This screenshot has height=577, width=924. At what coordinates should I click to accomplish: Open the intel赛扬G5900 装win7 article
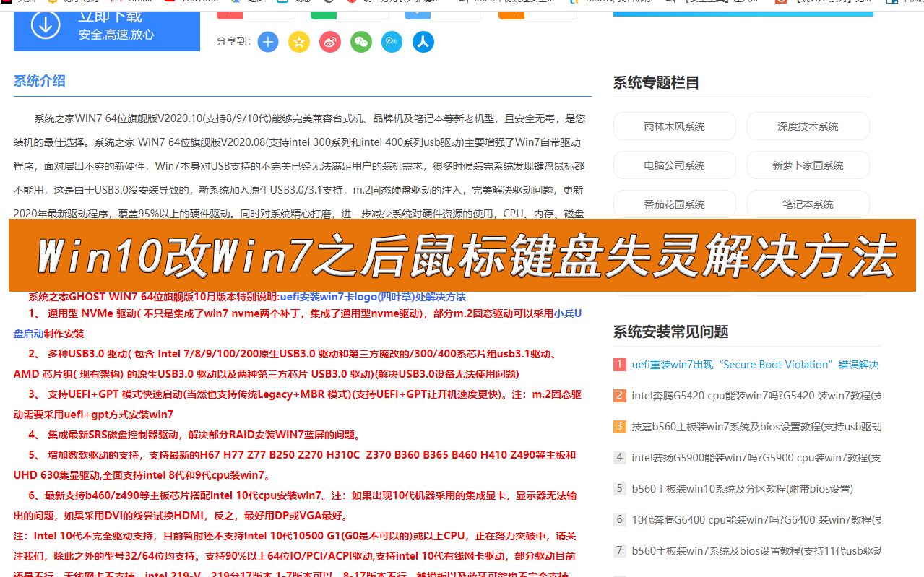pos(756,458)
